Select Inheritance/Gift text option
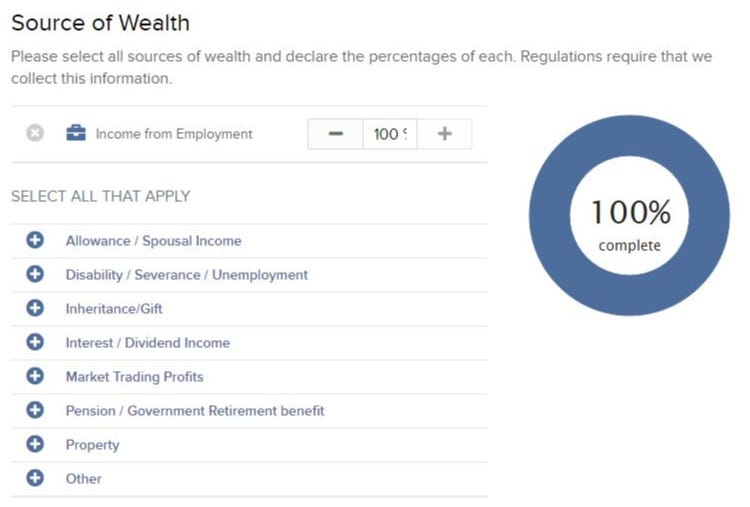This screenshot has height=507, width=750. coord(114,309)
